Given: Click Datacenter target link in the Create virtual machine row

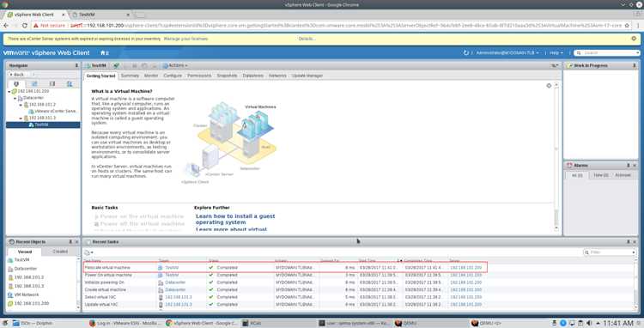Looking at the screenshot, I should click(175, 290).
